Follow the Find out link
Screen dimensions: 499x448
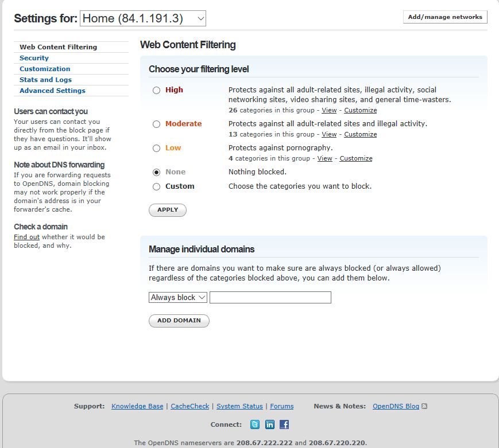pos(26,237)
